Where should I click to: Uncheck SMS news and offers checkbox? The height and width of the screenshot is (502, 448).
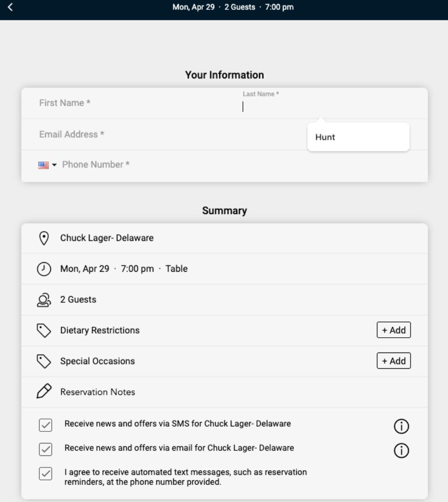(x=45, y=425)
